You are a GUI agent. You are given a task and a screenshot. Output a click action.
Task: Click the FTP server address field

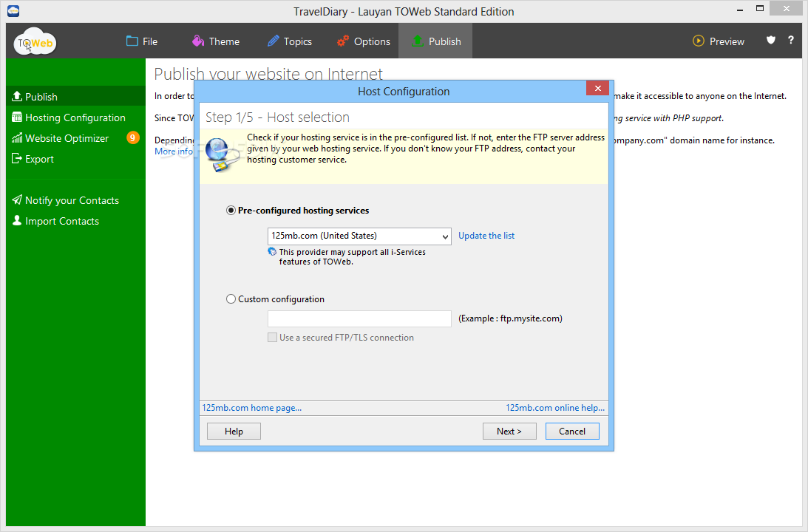(359, 318)
